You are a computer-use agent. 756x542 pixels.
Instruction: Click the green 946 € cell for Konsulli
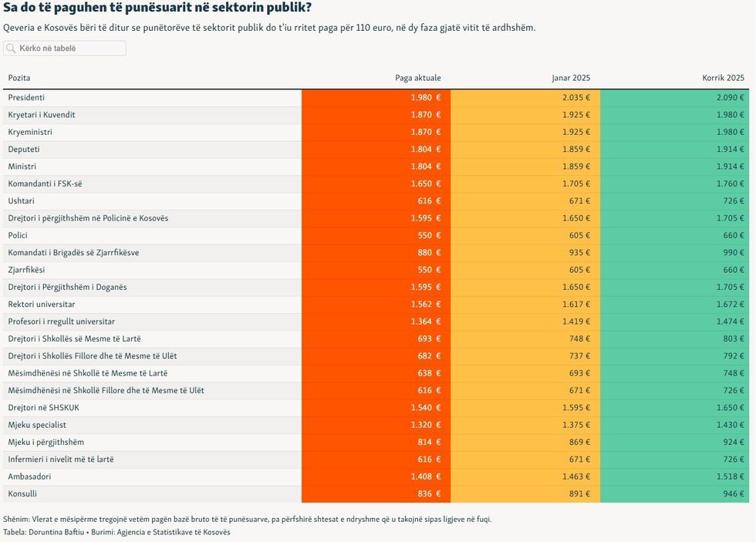point(731,493)
